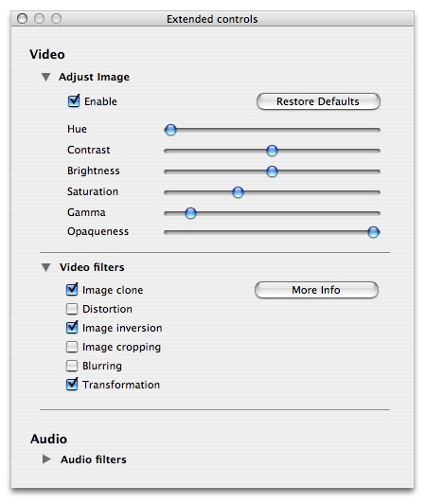
Task: Click the Extended controls title bar
Action: (x=212, y=19)
